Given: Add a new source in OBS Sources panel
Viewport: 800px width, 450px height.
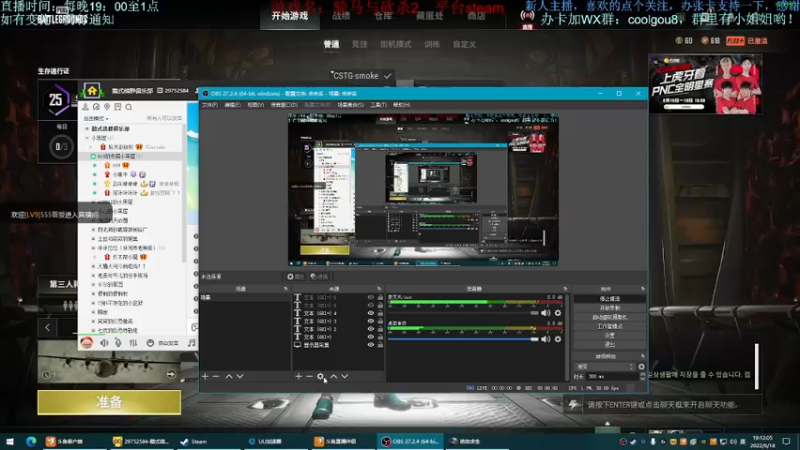Looking at the screenshot, I should [x=298, y=376].
